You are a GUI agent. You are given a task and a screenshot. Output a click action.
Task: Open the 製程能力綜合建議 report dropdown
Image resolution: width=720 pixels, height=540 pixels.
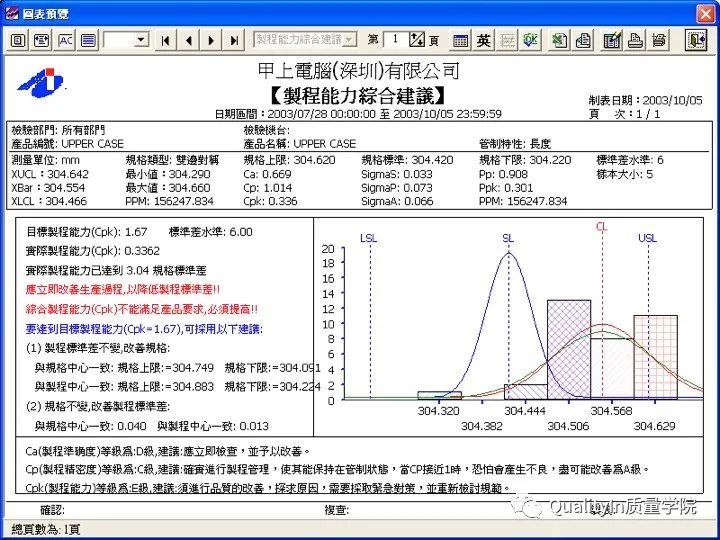coord(305,40)
